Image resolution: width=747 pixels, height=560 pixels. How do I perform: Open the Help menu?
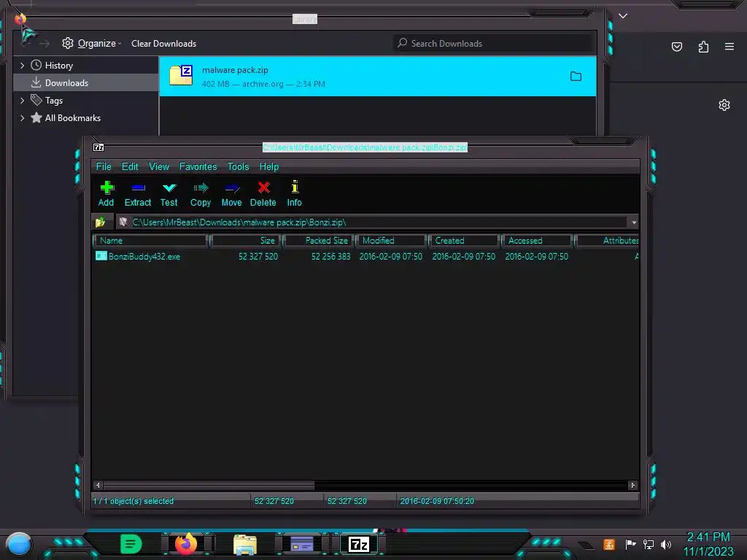point(268,167)
